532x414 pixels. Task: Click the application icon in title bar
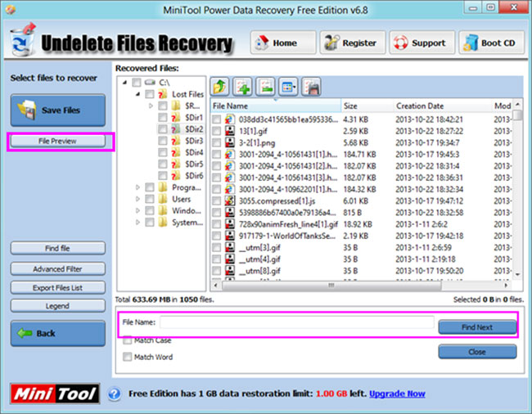[x=11, y=10]
